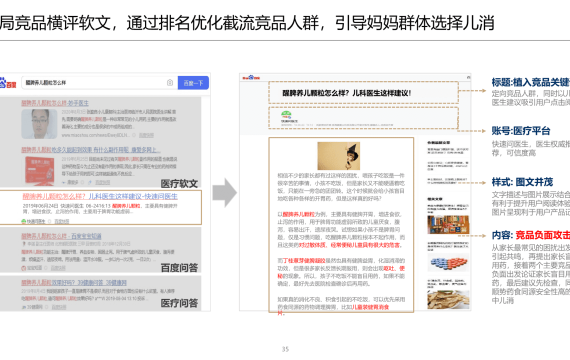Click the article title 醒脾养儿颗粒怎么样？儿科医生这样建议
Image resolution: width=570 pixels, height=360 pixels.
click(346, 93)
